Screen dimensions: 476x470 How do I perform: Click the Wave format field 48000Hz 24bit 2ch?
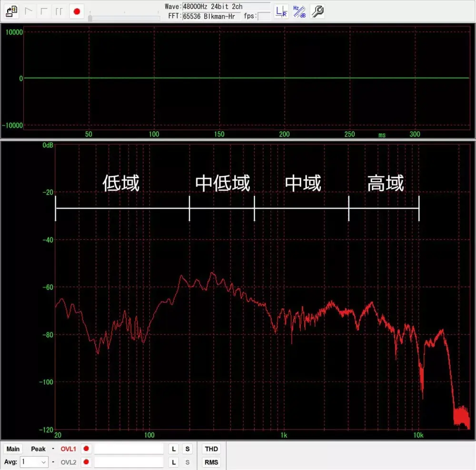tap(226, 6)
